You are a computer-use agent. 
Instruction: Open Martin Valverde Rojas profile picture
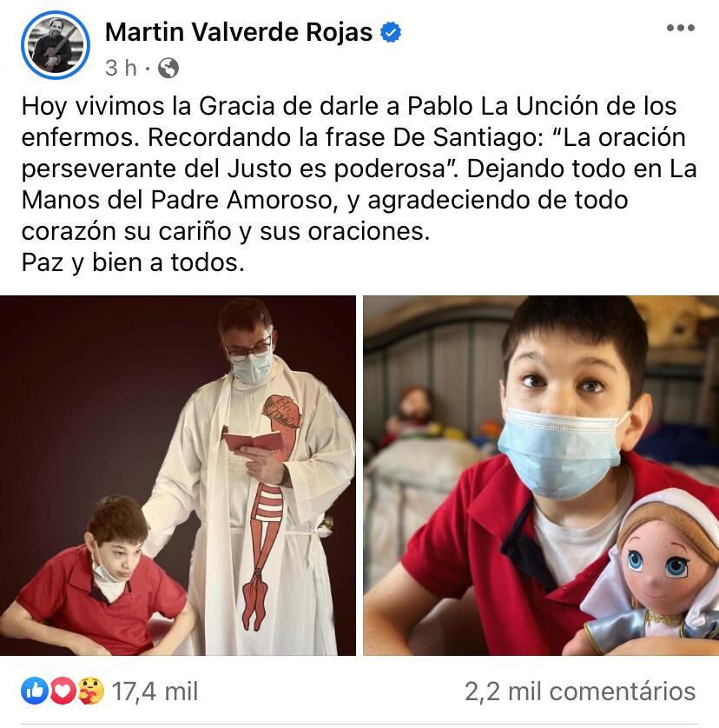point(56,45)
